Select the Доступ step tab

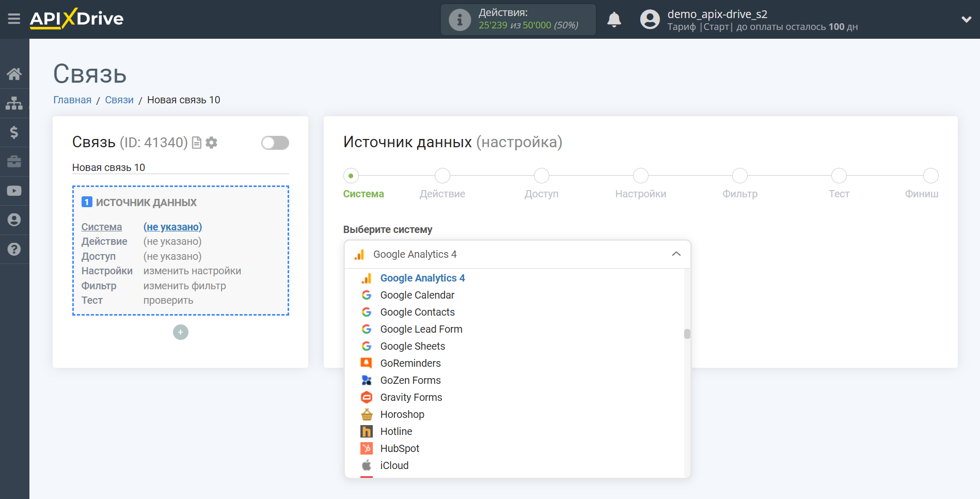[x=542, y=184]
